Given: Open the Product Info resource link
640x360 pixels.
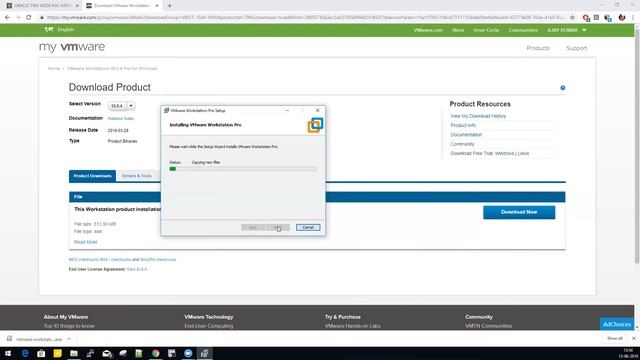Looking at the screenshot, I should click(463, 125).
